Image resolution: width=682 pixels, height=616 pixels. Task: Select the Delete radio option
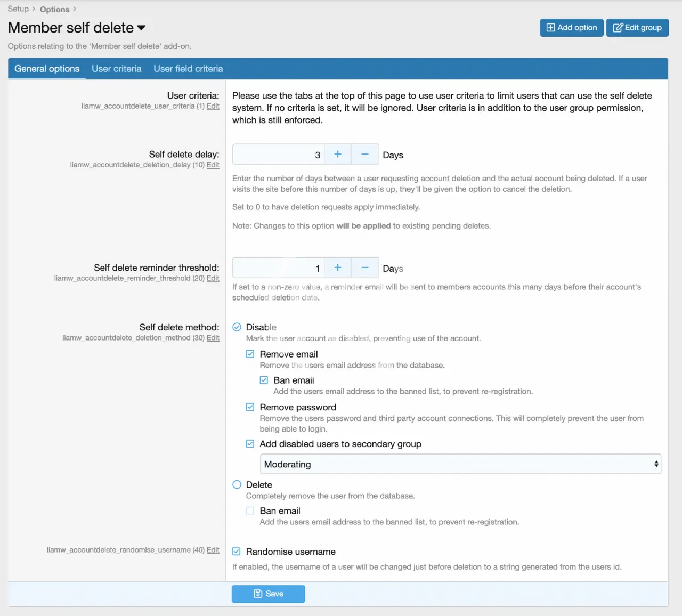pyautogui.click(x=237, y=484)
